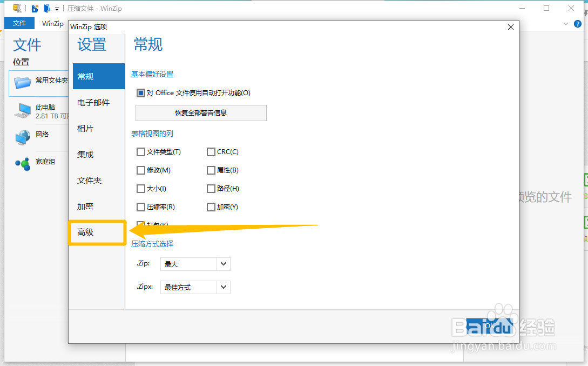The height and width of the screenshot is (366, 588).
Task: Enable the 属性(B) column checkbox
Action: 211,170
